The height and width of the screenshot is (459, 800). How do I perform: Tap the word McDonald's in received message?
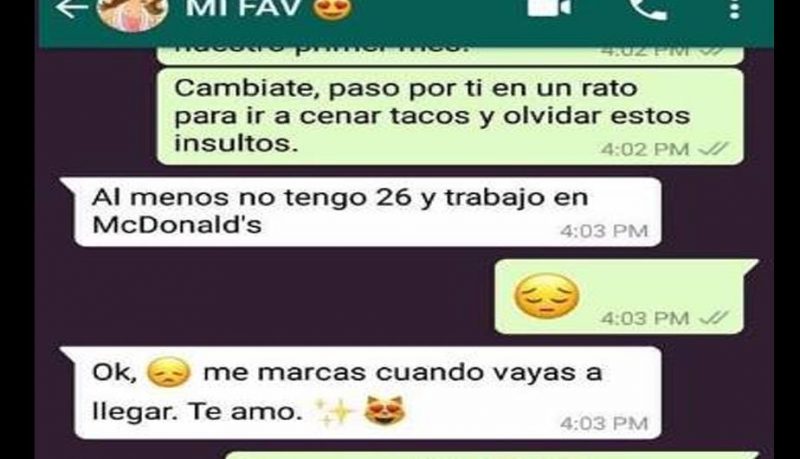click(177, 224)
